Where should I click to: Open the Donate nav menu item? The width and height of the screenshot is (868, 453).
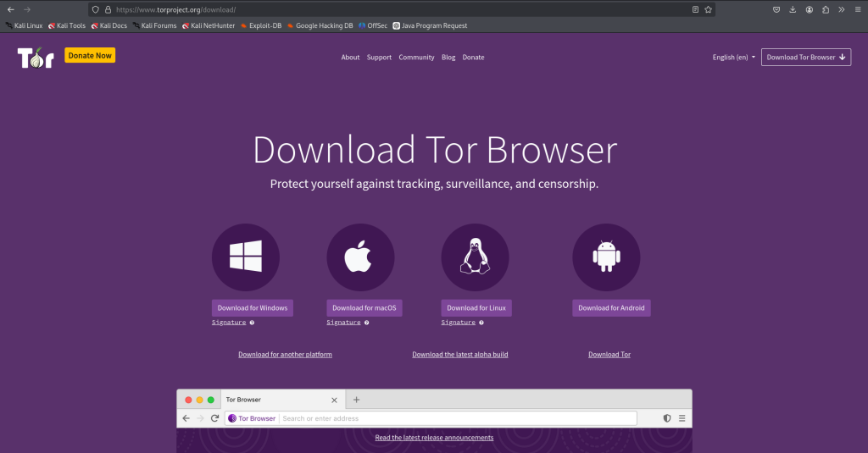473,57
